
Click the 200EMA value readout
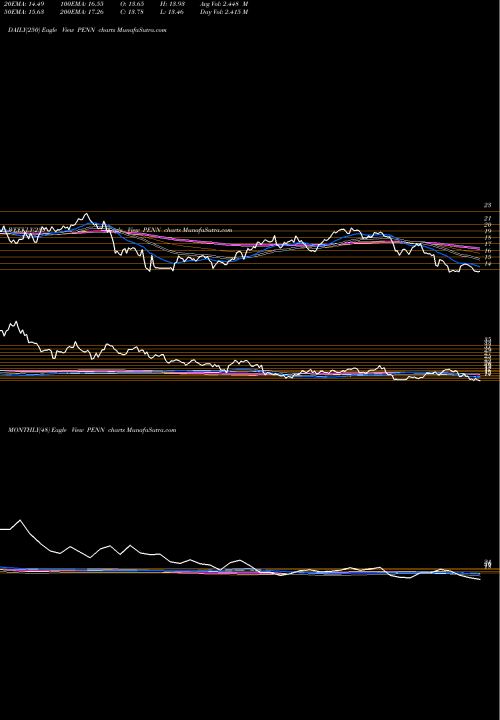point(80,12)
